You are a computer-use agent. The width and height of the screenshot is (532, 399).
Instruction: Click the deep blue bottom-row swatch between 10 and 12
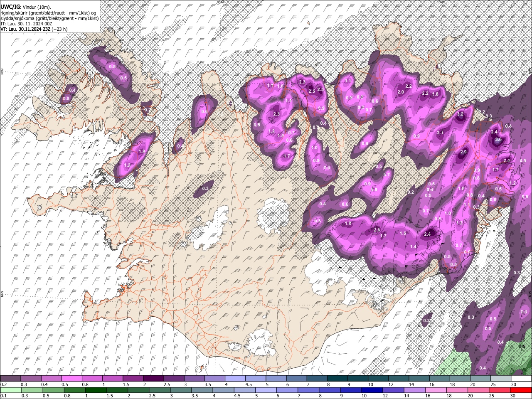tap(372, 390)
